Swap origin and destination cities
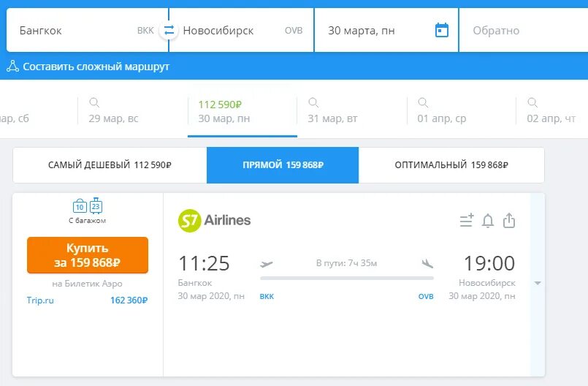 click(x=169, y=30)
